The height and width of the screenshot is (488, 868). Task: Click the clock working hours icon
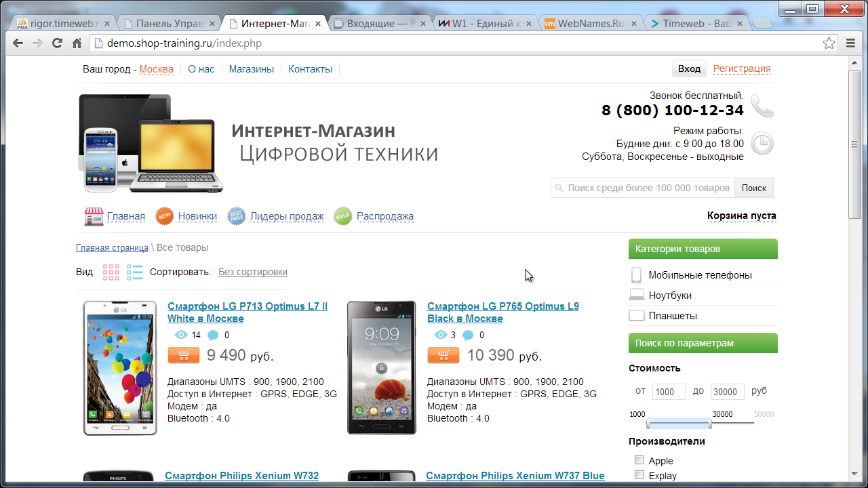(x=762, y=144)
